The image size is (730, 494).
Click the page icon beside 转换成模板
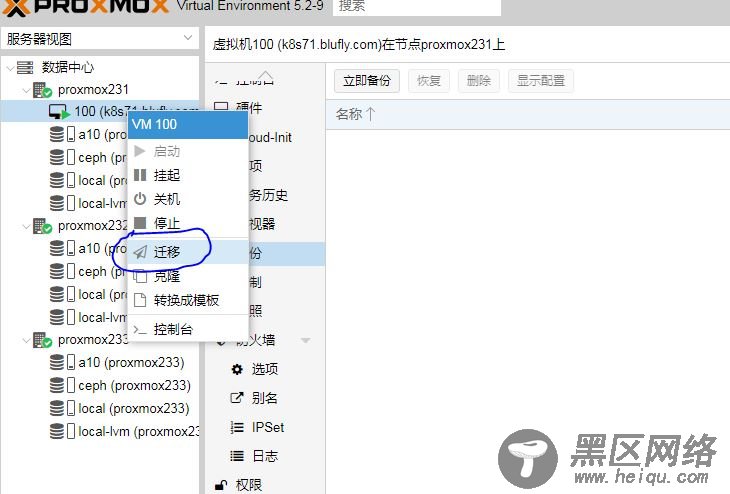[x=140, y=300]
